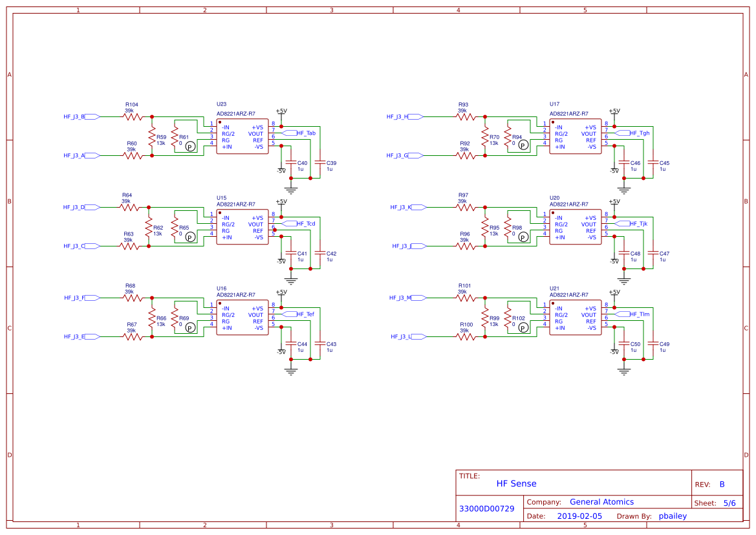Select the U21 amplifier symbol

(574, 317)
